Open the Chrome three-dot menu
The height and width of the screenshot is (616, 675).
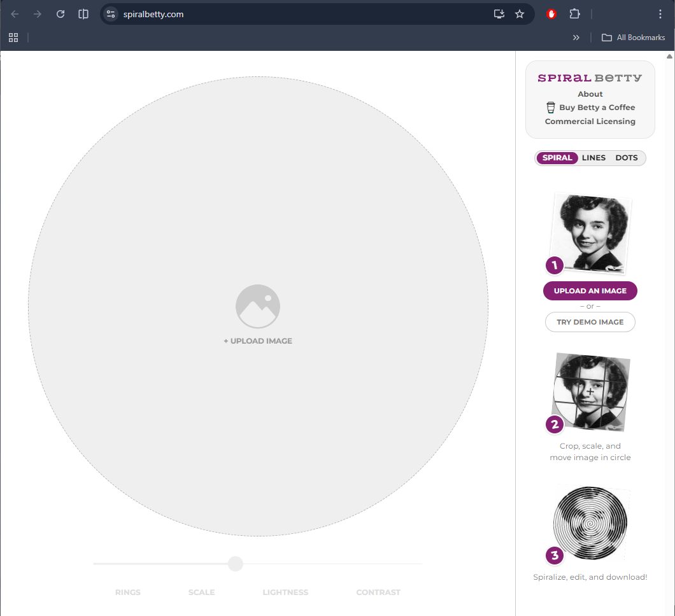tap(660, 14)
